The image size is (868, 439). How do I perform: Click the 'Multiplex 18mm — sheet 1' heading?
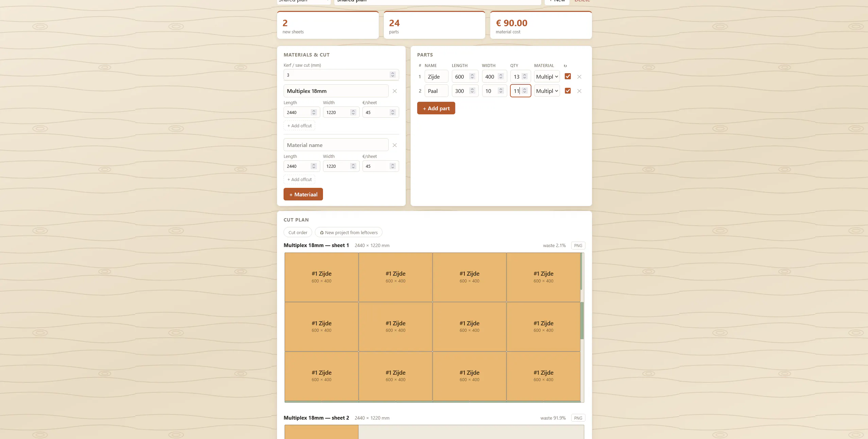(x=316, y=245)
